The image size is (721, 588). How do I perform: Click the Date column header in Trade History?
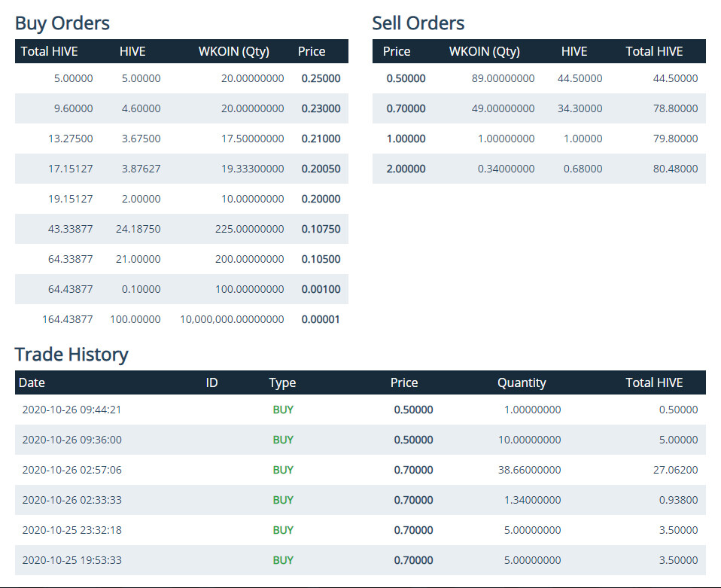[x=32, y=382]
